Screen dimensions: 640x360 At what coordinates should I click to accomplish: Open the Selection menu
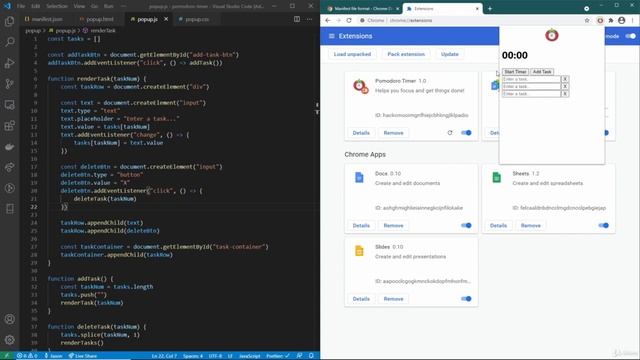(57, 6)
